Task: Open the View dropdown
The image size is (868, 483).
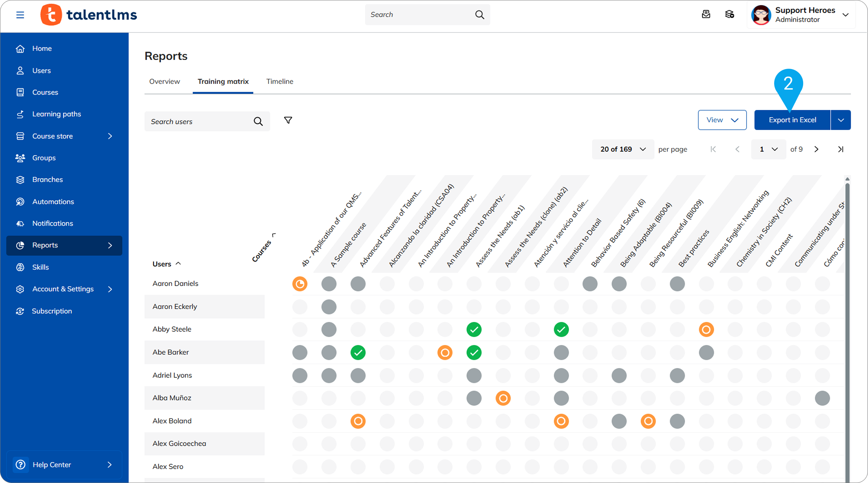Action: 722,120
